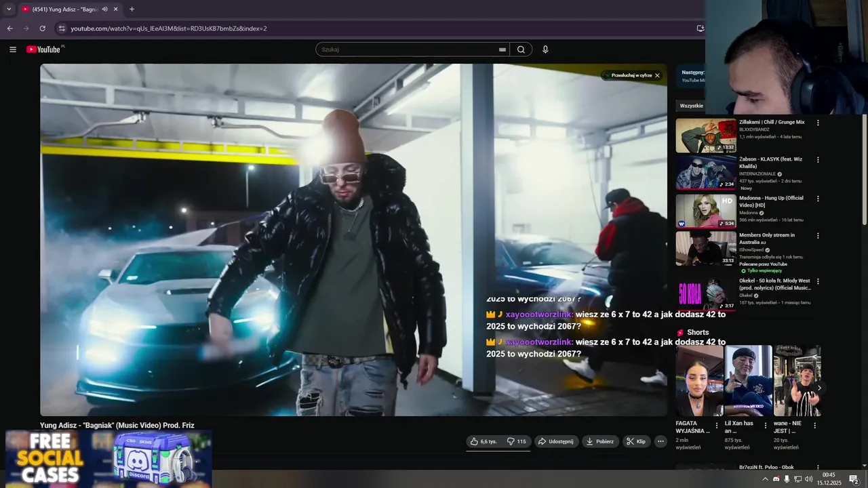Screen dimensions: 868x488
Task: Dismiss the 'Przesłuchaj w cyfrze' overlay
Action: point(657,75)
